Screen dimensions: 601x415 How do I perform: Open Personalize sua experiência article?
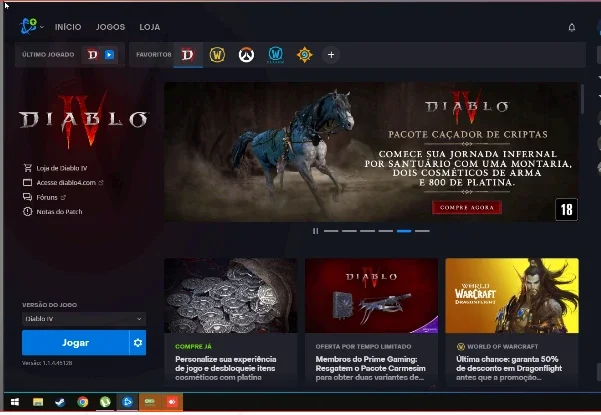click(226, 368)
